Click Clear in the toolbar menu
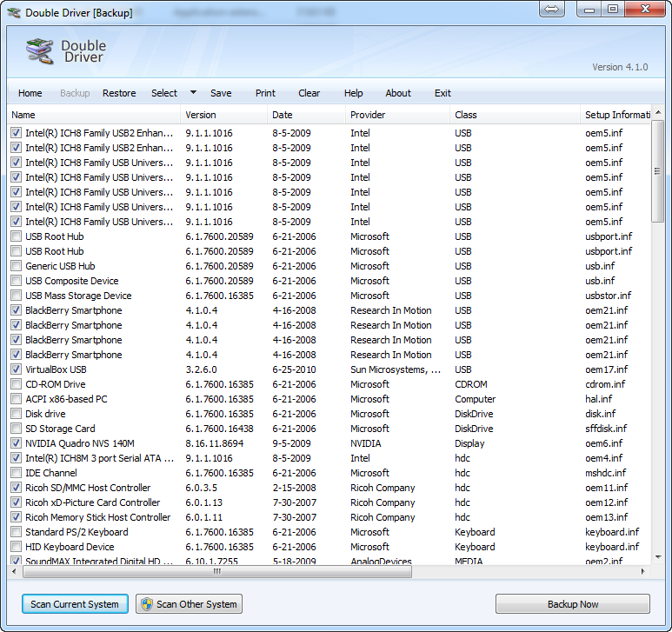Viewport: 672px width, 632px height. (309, 93)
